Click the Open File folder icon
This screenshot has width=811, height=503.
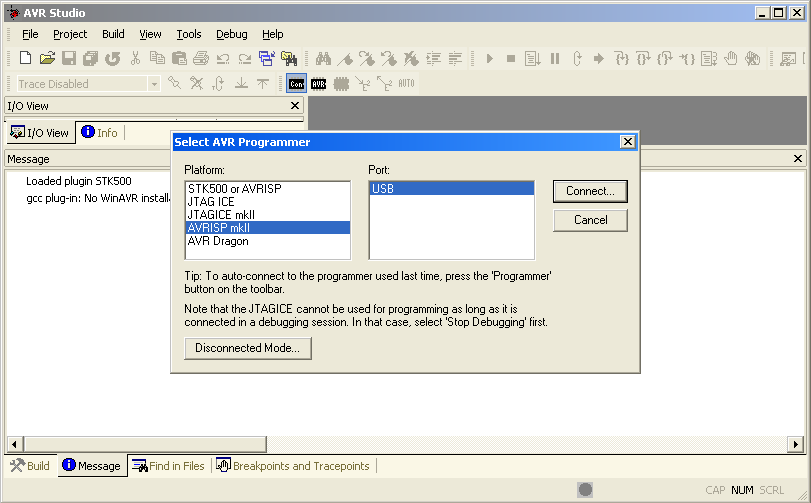(x=47, y=58)
